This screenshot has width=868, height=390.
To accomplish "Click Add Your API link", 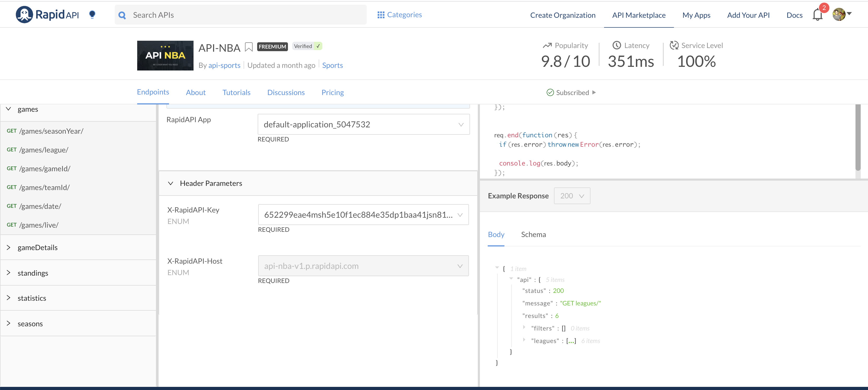I will 748,15.
